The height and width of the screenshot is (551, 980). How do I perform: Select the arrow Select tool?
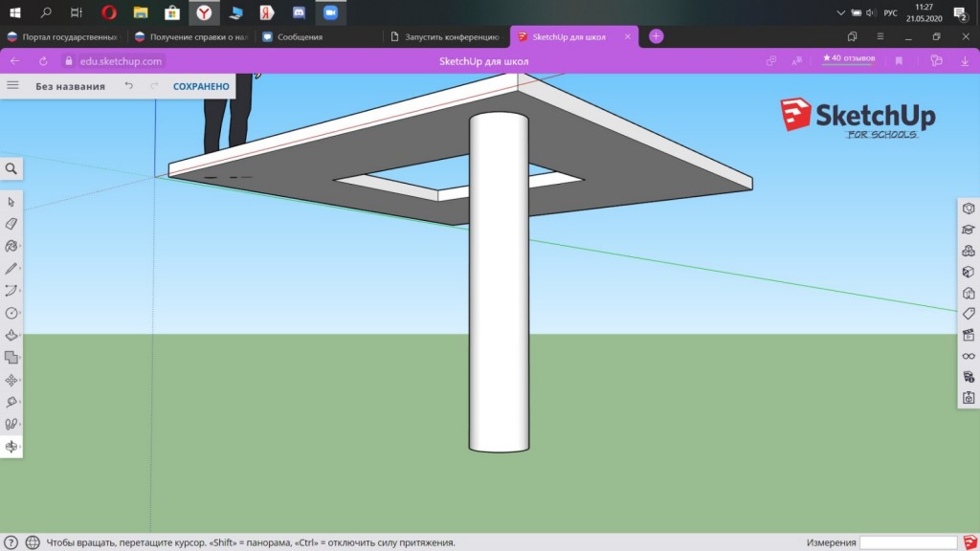pos(11,202)
